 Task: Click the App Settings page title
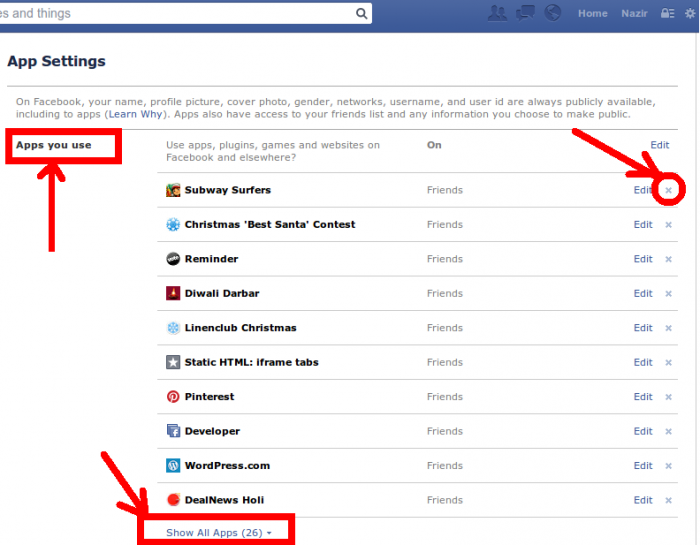56,61
